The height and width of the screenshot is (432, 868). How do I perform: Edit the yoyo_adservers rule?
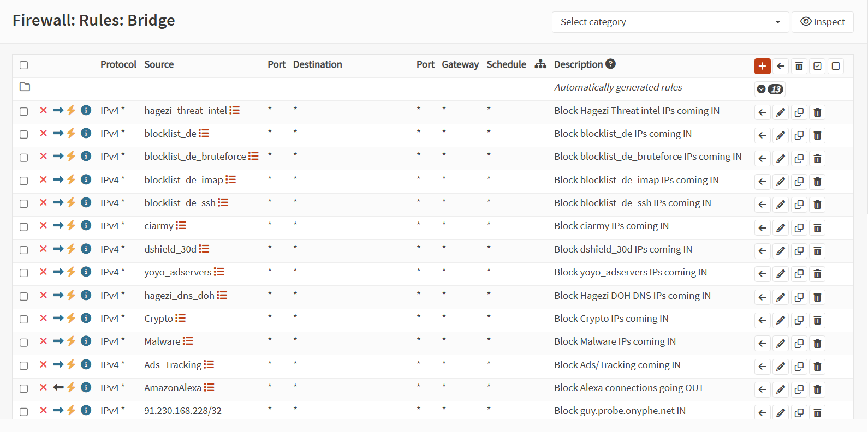point(781,274)
